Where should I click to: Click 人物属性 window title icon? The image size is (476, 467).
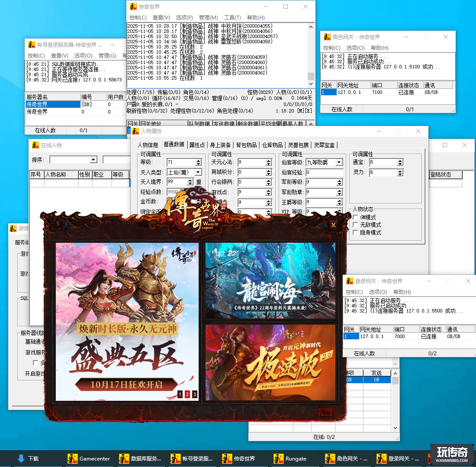pyautogui.click(x=135, y=131)
